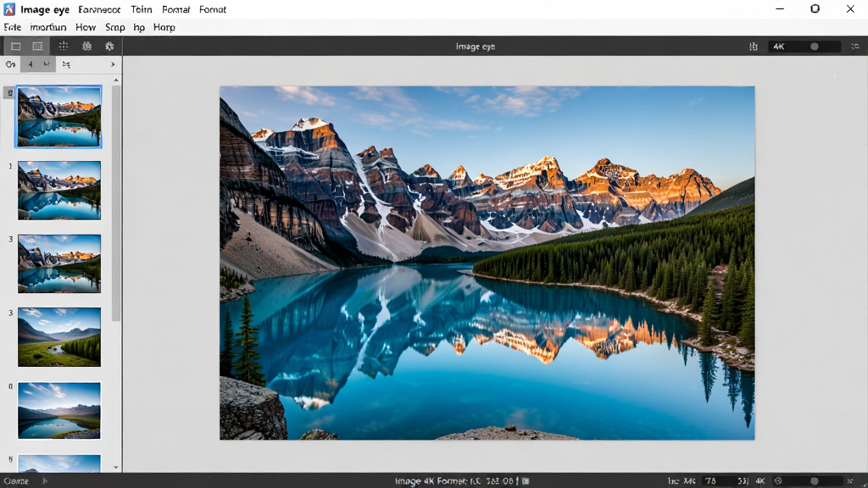
Task: Go to previous image using the left arrow icon
Action: [30, 64]
